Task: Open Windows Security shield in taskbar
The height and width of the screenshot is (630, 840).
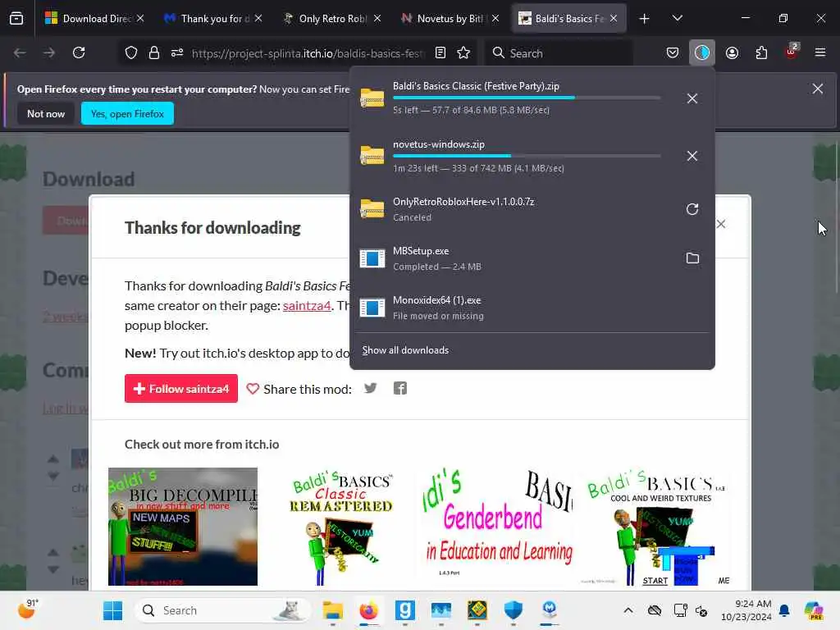Action: tap(514, 610)
